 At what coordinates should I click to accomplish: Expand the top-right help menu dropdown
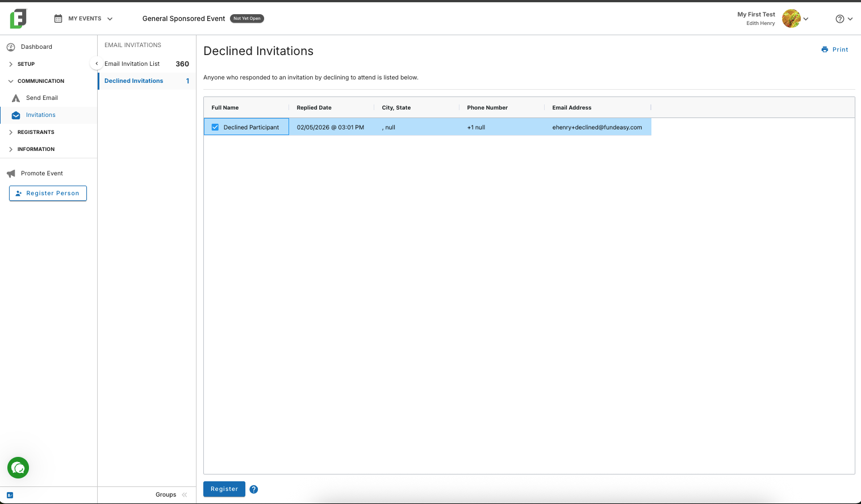[844, 19]
